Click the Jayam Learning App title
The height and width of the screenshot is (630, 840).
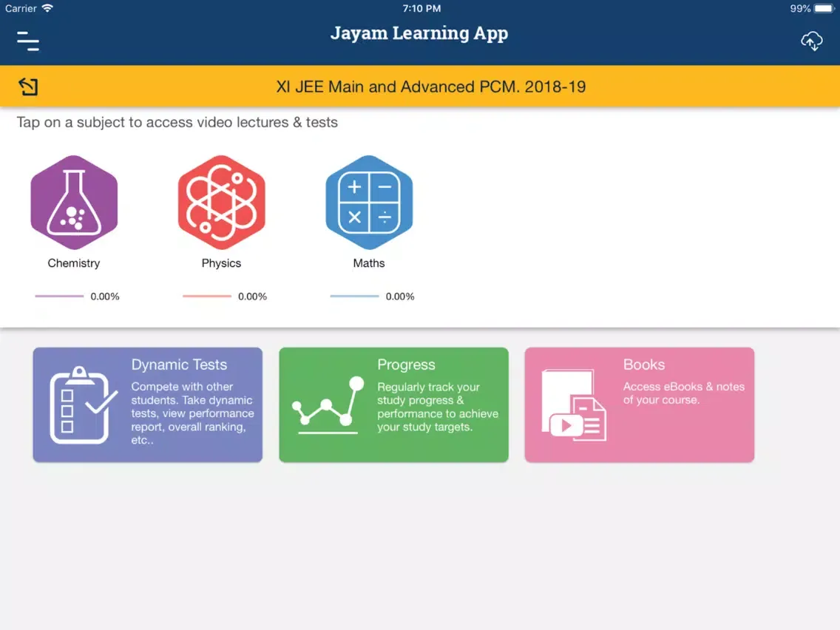(x=419, y=33)
